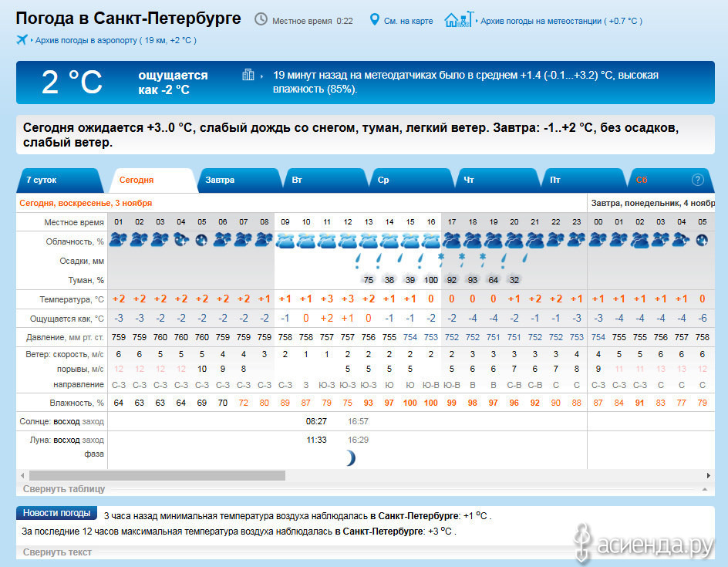Screen dimensions: 728x567
Task: Click the sensors building icon in the blue banner
Action: click(x=248, y=74)
